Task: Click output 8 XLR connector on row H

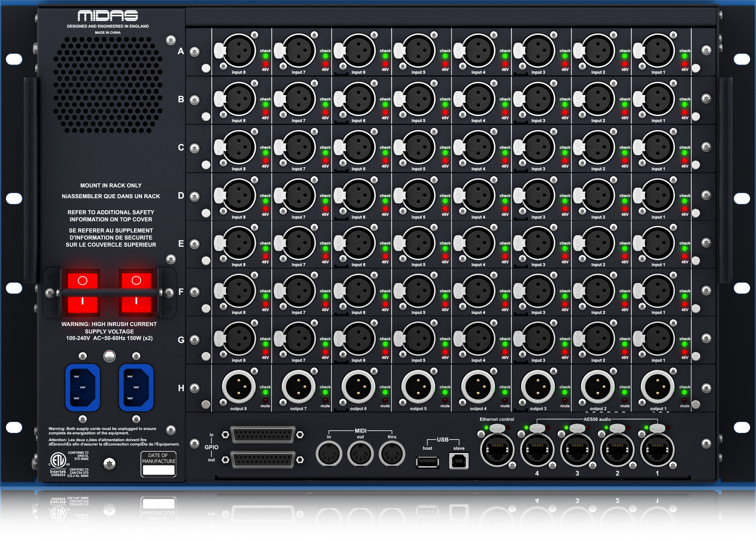Action: coord(239,386)
